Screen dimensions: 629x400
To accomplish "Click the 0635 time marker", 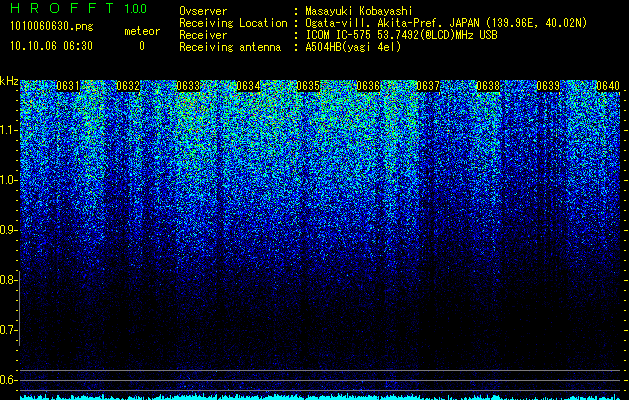I will click(308, 86).
